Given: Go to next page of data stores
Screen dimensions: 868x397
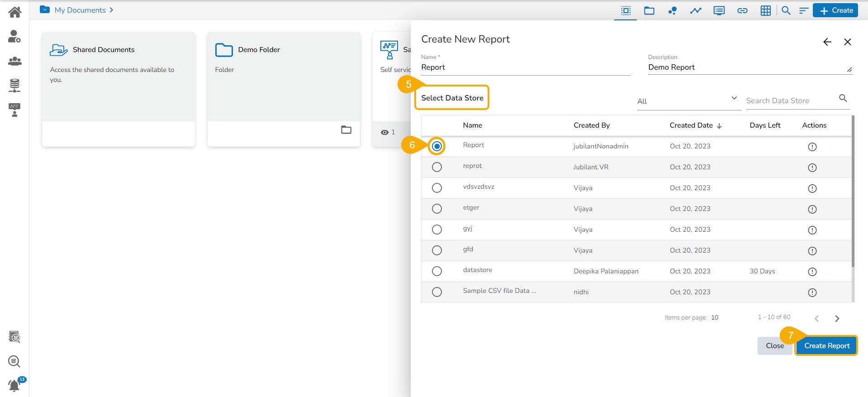Looking at the screenshot, I should [837, 319].
